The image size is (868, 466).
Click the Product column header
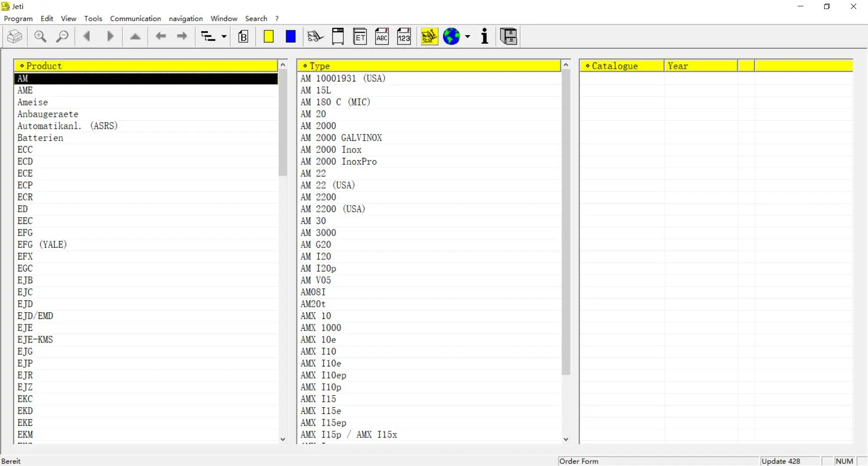pos(146,66)
